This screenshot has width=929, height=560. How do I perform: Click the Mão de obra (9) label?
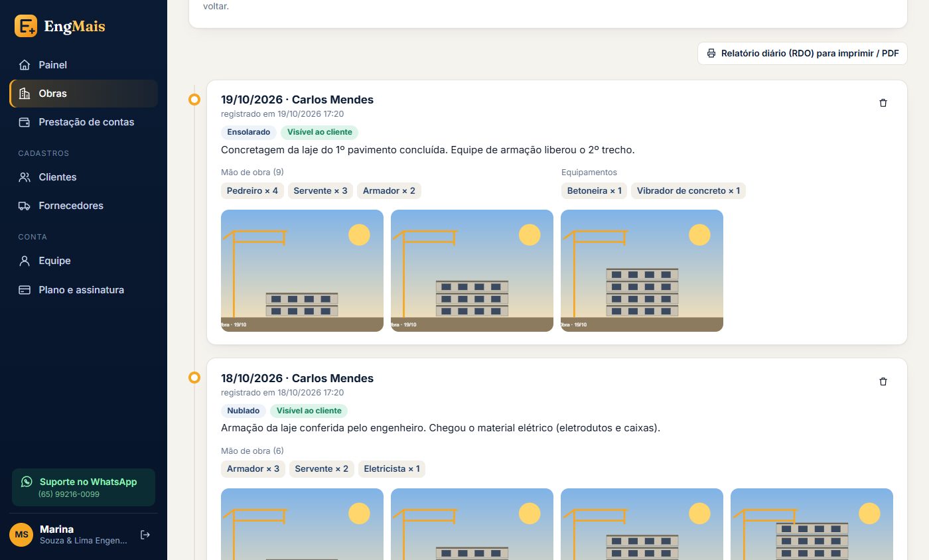(x=252, y=173)
